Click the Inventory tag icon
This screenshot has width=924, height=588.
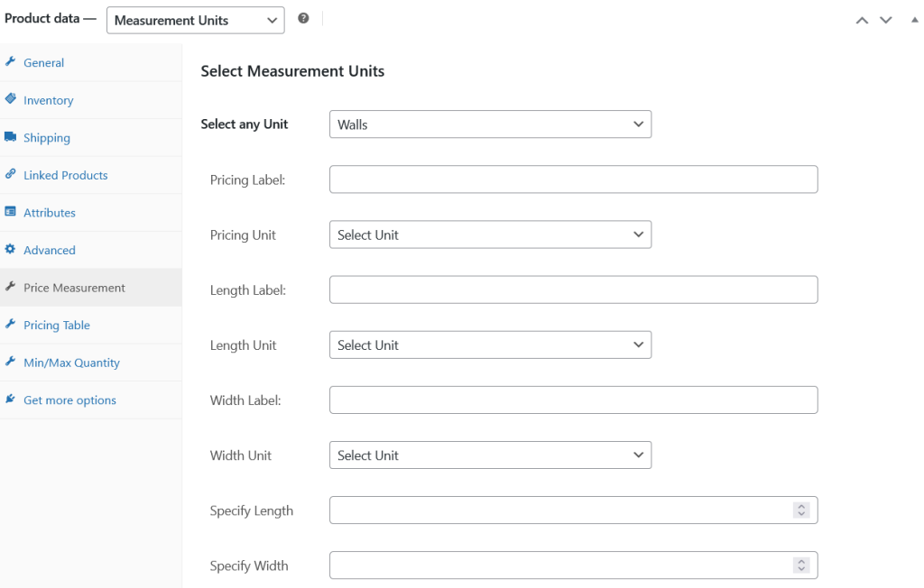coord(11,99)
